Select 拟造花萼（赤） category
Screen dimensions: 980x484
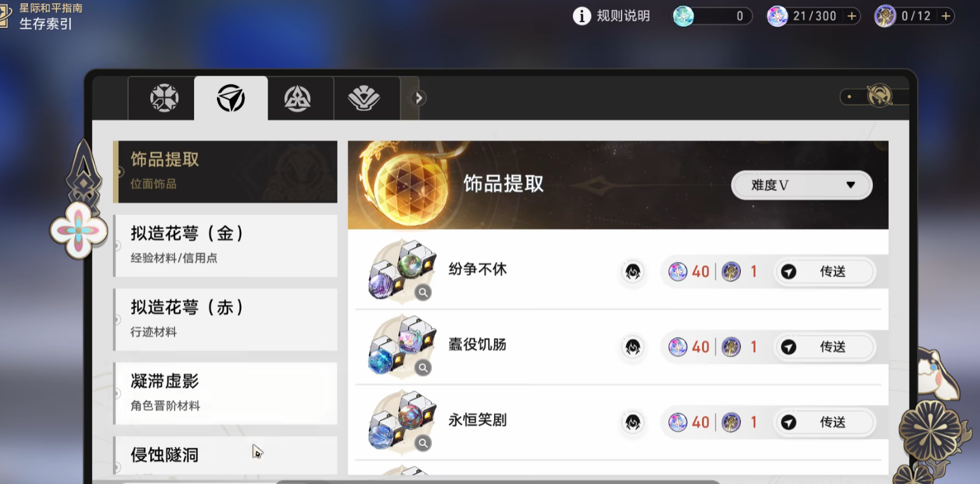click(x=225, y=319)
